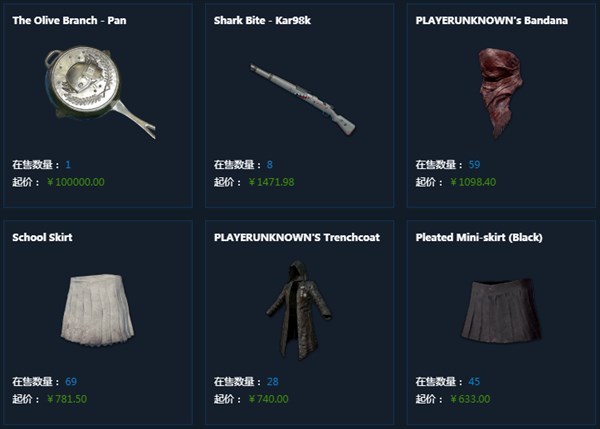Open The Olive Branch - Pan title
The height and width of the screenshot is (429, 600).
[69, 20]
